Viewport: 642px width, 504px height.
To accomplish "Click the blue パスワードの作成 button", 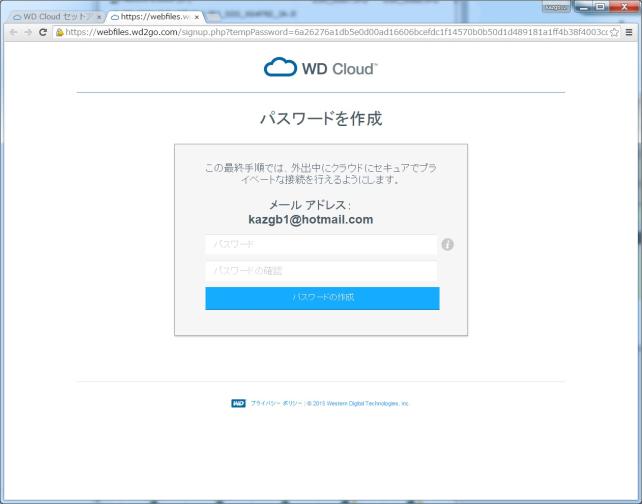I will (x=322, y=298).
